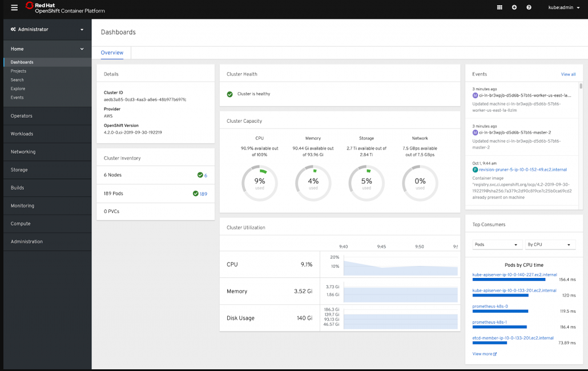Click View all events link

coord(568,74)
